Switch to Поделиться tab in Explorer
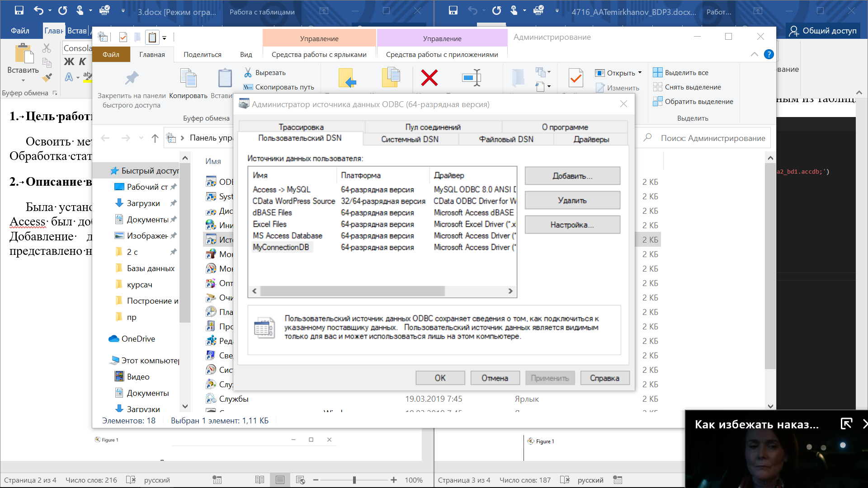 tap(203, 55)
